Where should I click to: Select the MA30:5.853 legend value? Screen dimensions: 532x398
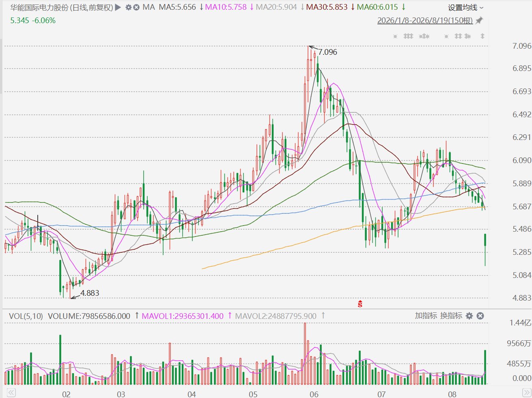[x=327, y=7]
